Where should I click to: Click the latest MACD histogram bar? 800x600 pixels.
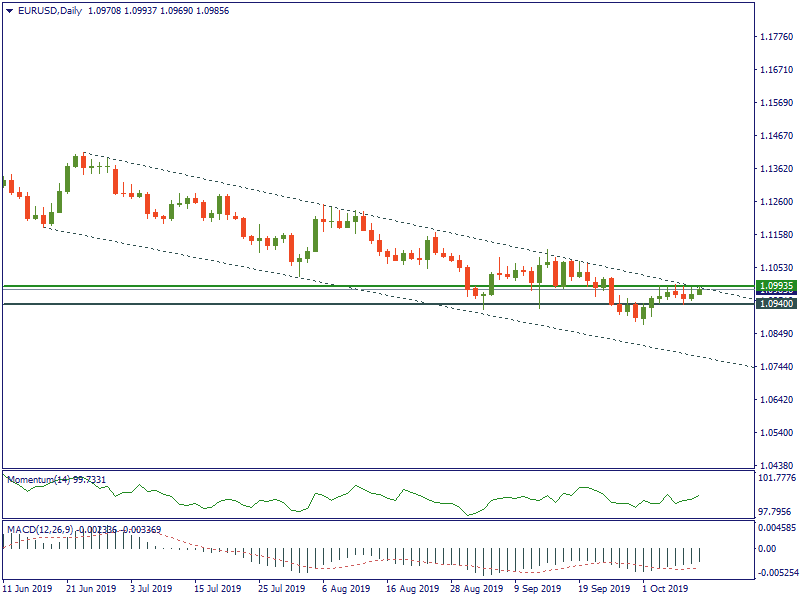[699, 555]
